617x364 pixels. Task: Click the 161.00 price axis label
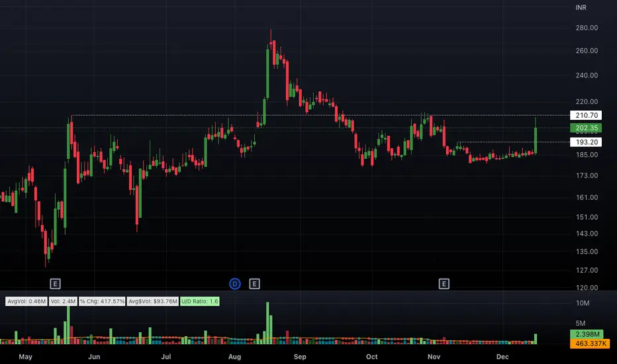pos(587,197)
